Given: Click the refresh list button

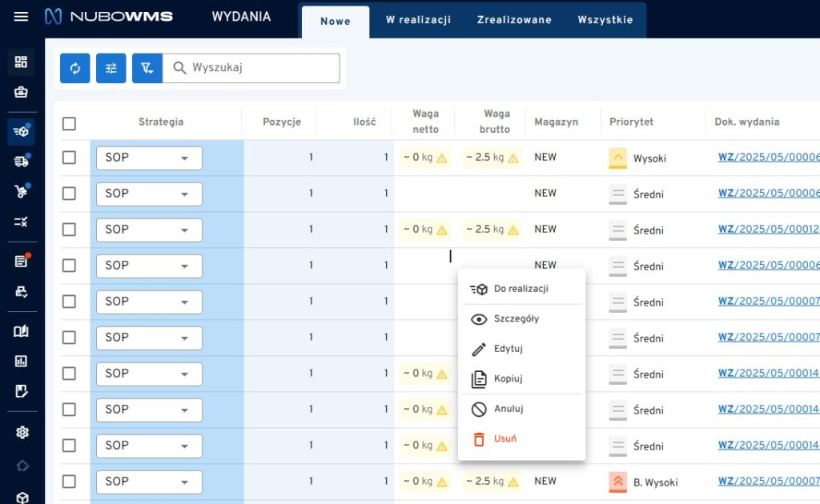Looking at the screenshot, I should click(x=75, y=69).
